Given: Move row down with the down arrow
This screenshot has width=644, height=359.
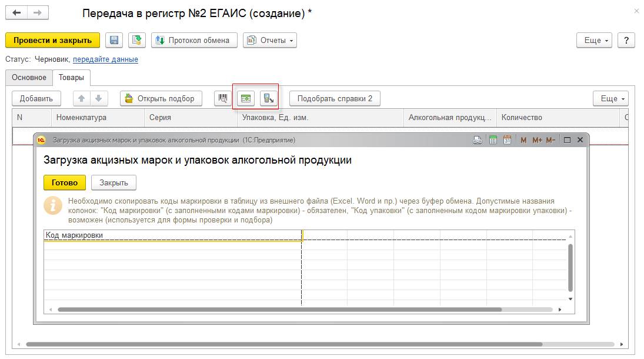Looking at the screenshot, I should [x=99, y=99].
